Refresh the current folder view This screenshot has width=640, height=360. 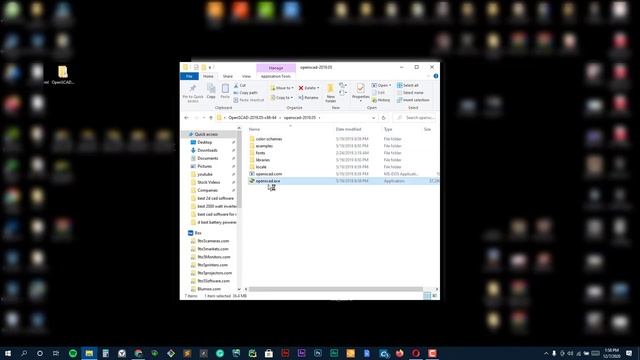(x=383, y=118)
